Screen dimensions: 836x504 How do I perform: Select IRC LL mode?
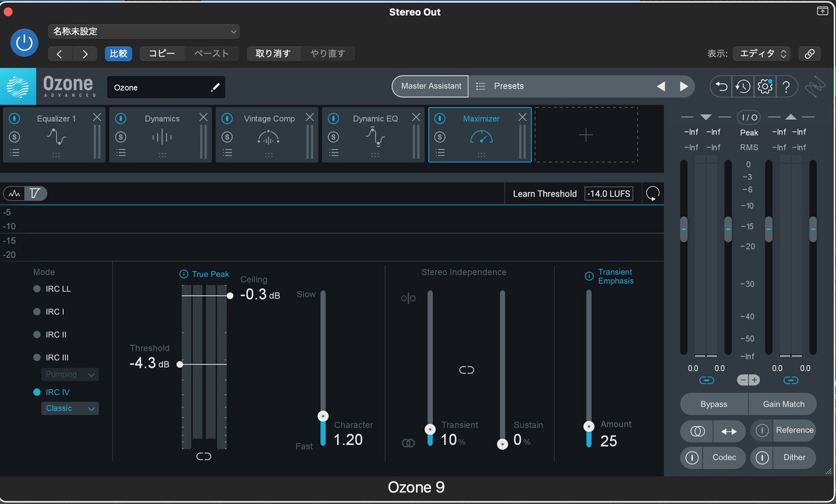(52, 289)
